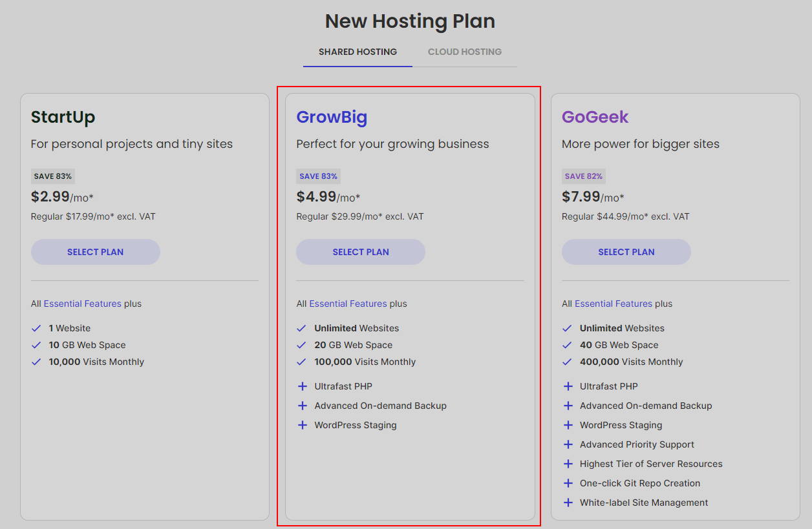Click plus icon beside GrowBig Advanced On-demand Backup

click(x=302, y=406)
